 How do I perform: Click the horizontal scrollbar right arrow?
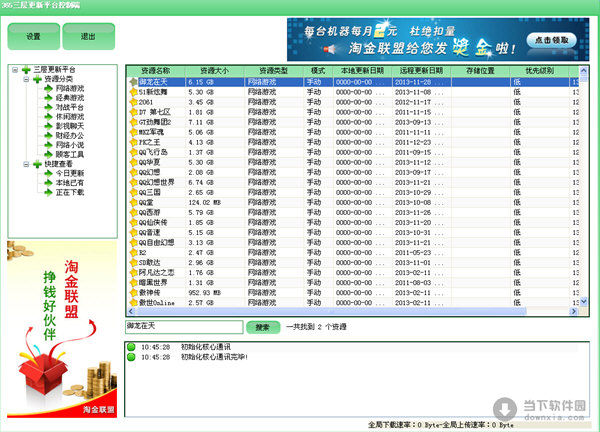(573, 311)
